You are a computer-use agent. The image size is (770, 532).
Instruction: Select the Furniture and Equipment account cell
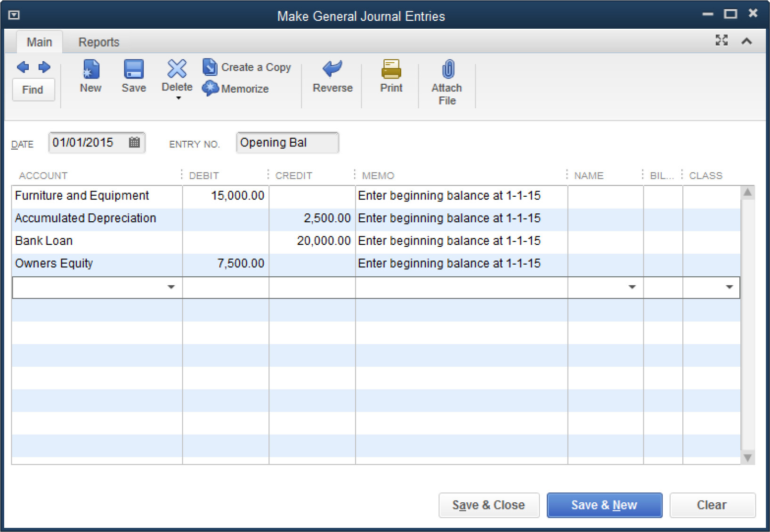click(97, 196)
